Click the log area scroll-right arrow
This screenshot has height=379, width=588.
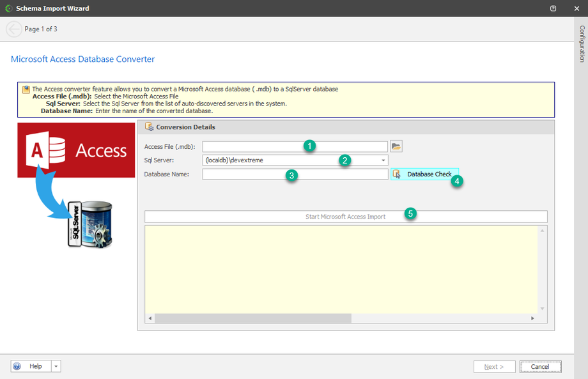(532, 318)
